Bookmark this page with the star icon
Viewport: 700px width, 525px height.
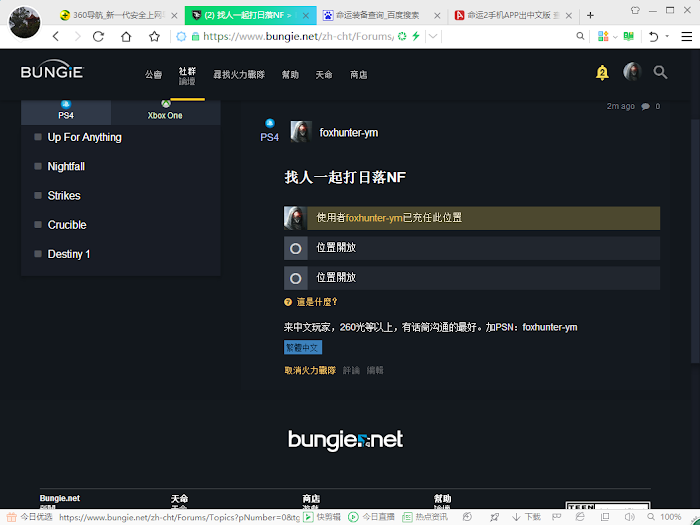[x=154, y=37]
